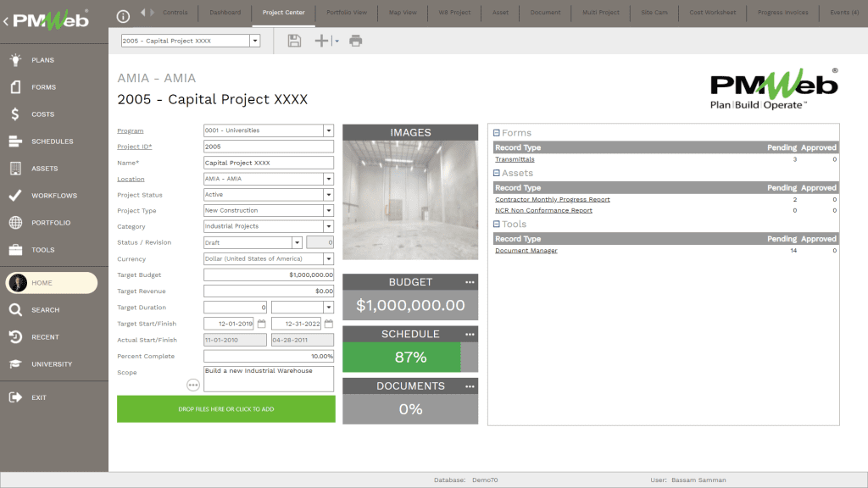The width and height of the screenshot is (868, 488).
Task: Open the Tools briefcase icon
Action: pos(15,250)
